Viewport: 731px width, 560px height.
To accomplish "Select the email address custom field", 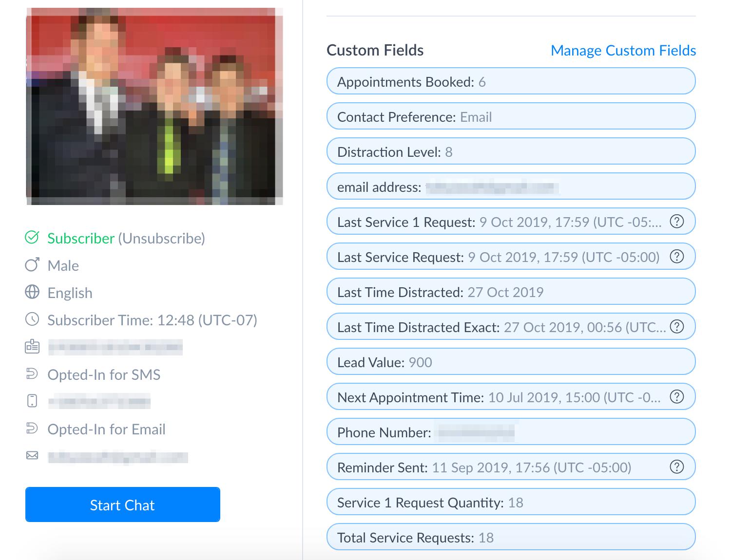I will pyautogui.click(x=511, y=187).
